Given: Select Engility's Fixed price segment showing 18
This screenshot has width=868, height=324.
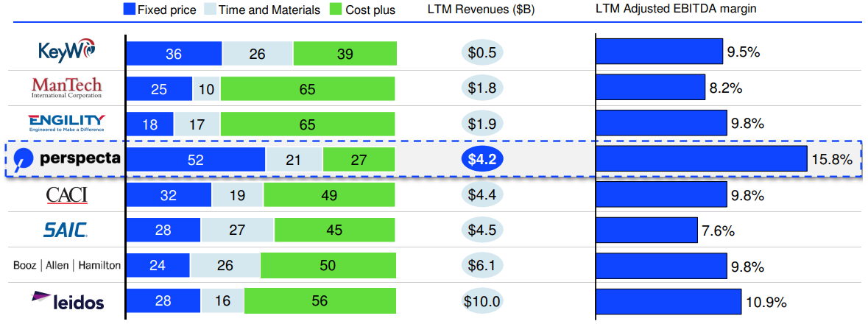Looking at the screenshot, I should pos(150,124).
